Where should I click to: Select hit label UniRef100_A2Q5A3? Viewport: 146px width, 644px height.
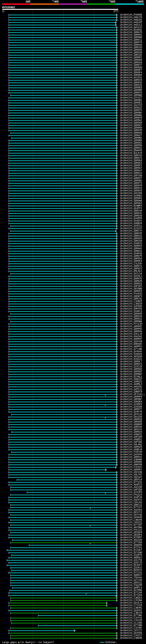131,404
